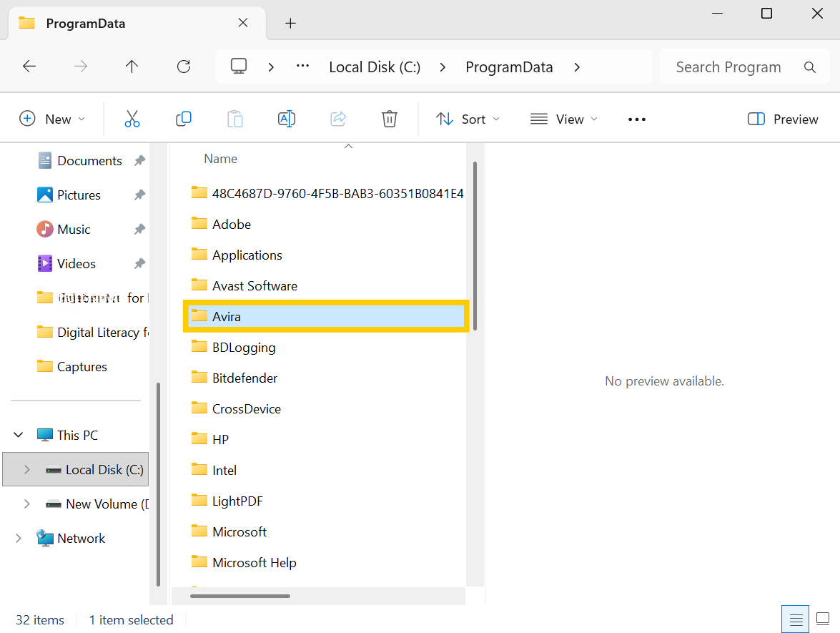
Task: Collapse the This PC tree node
Action: pos(18,435)
